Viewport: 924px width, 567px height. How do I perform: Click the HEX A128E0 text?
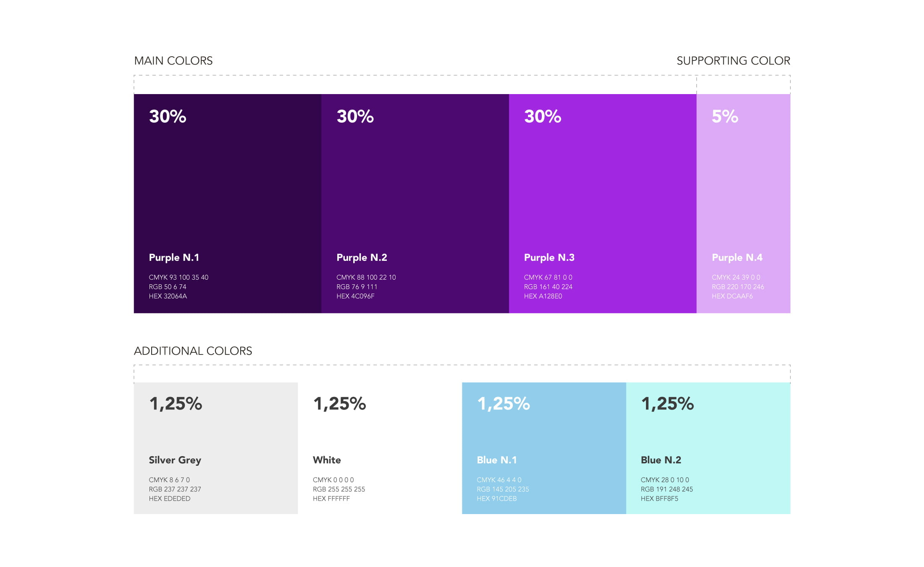pyautogui.click(x=543, y=296)
